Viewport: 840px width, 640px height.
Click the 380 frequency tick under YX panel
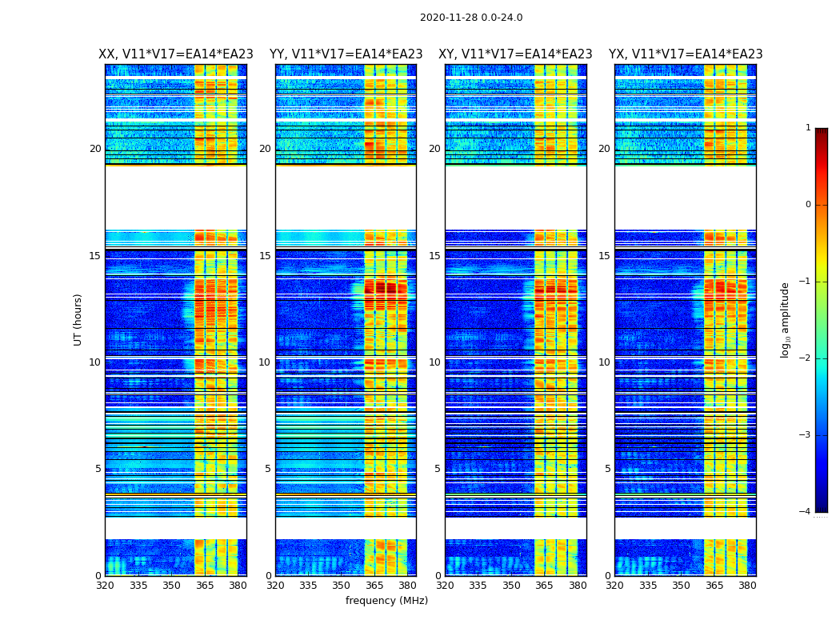tap(747, 586)
